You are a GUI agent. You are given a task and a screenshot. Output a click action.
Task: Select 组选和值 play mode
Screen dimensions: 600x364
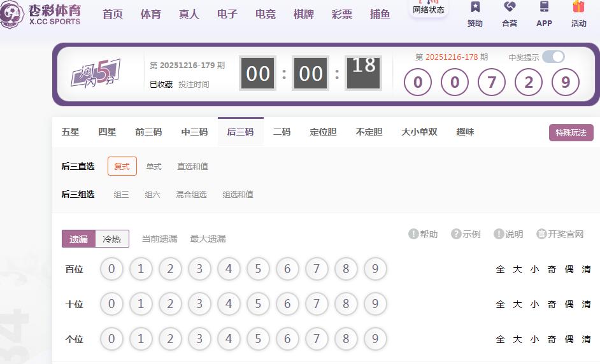coord(238,194)
